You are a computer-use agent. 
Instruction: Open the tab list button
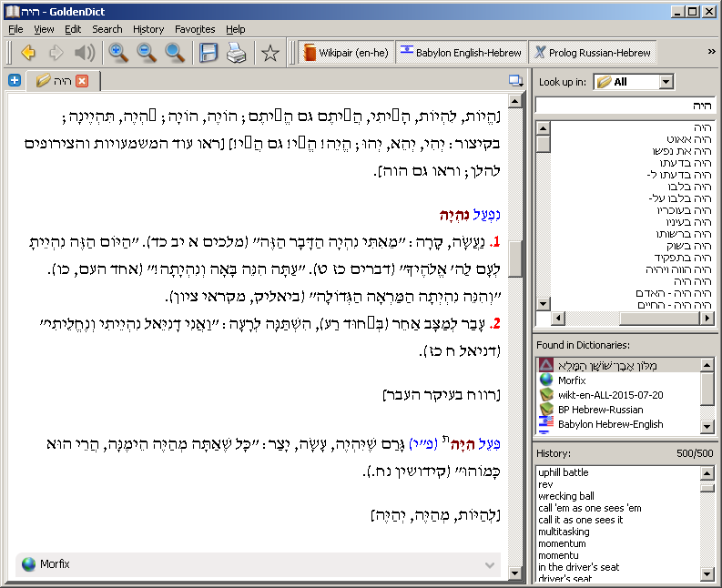515,81
